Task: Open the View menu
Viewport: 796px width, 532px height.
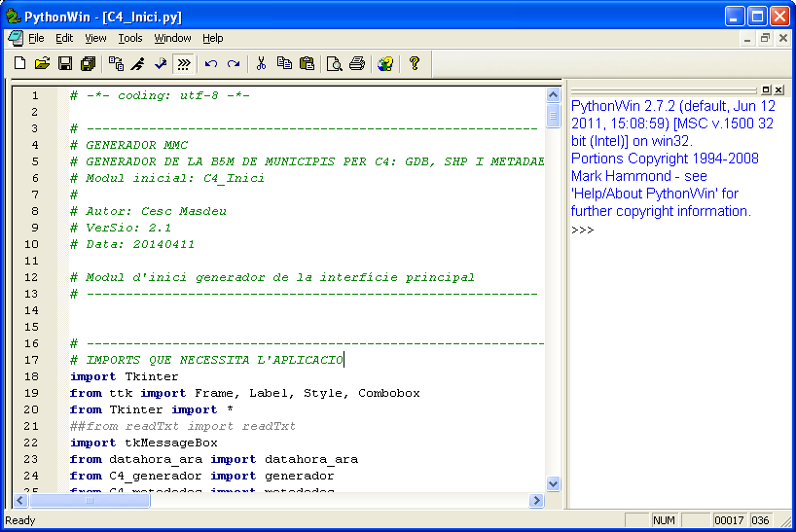Action: [x=95, y=38]
